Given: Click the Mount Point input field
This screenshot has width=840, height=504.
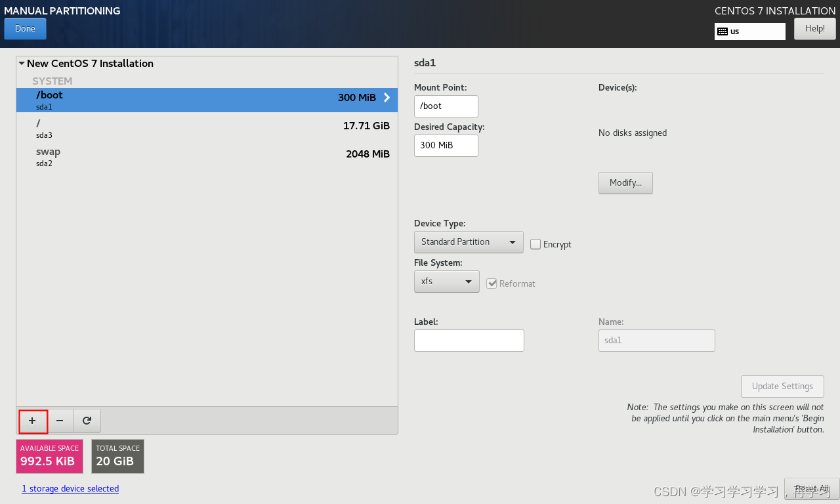Looking at the screenshot, I should click(446, 106).
